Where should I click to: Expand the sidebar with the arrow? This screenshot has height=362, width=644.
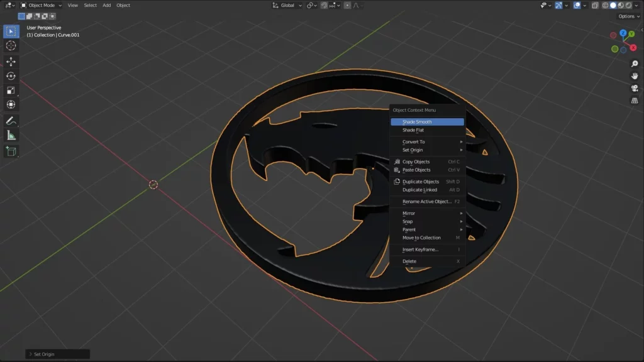coord(641,30)
